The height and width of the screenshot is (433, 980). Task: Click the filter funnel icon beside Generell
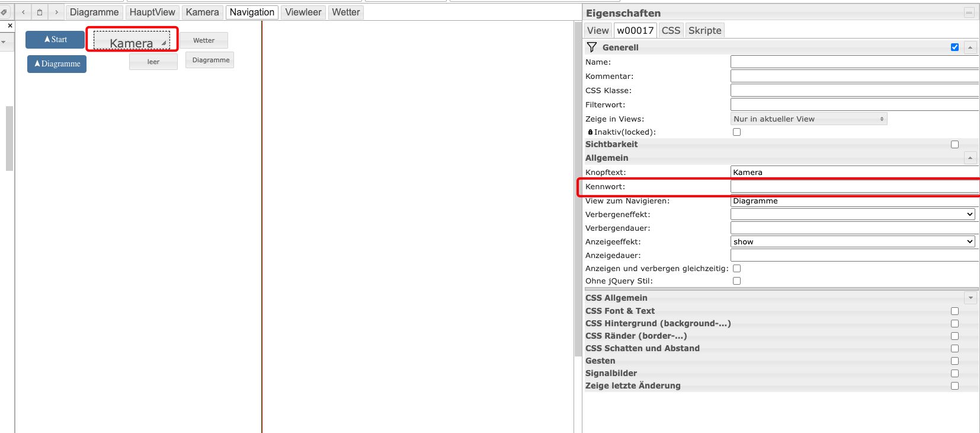click(x=591, y=47)
